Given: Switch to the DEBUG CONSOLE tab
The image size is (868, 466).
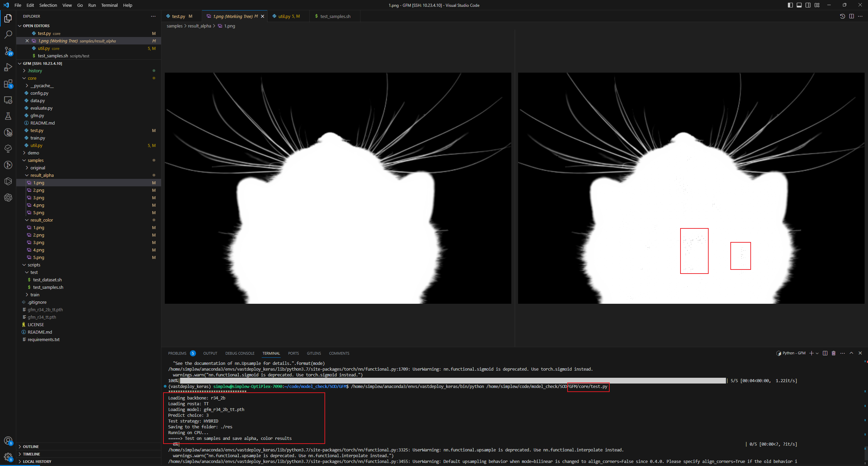Looking at the screenshot, I should point(240,353).
